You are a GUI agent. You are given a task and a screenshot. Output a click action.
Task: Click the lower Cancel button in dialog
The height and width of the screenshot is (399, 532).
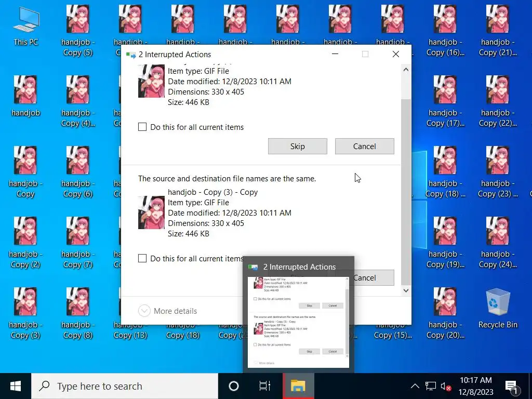pyautogui.click(x=374, y=277)
